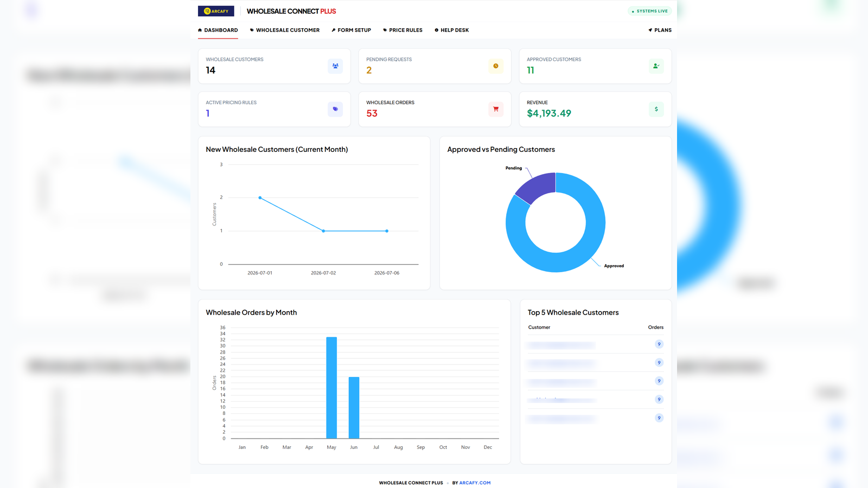Click the Systems Live status badge
868x488 pixels.
tap(650, 11)
